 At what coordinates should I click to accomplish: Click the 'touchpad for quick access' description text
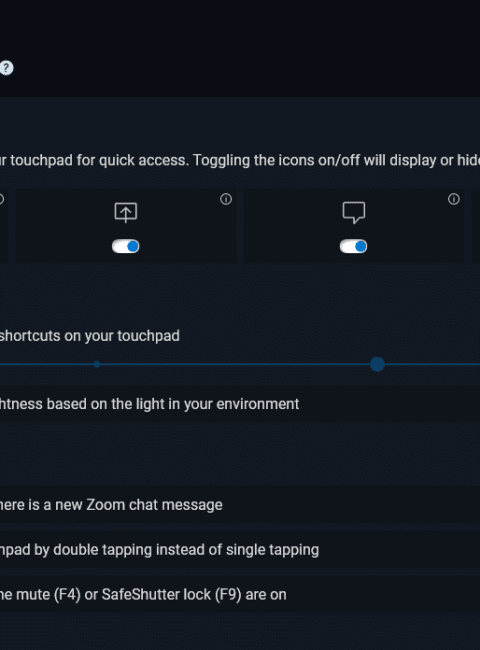coord(99,160)
